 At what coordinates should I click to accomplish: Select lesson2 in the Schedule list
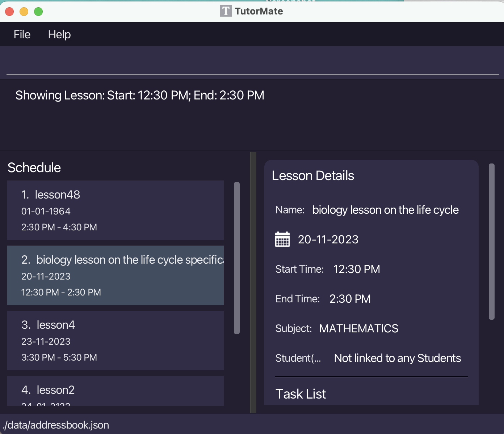click(115, 391)
